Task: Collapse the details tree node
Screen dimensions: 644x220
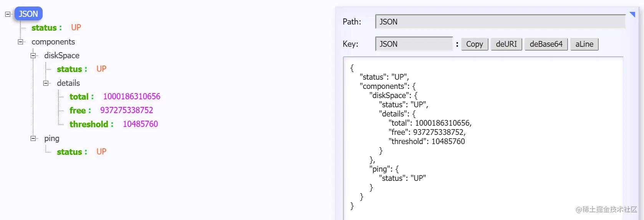Action: point(46,83)
